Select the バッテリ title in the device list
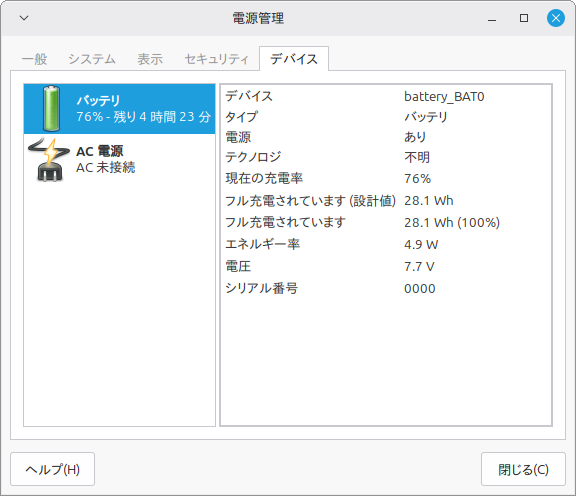The width and height of the screenshot is (576, 496). (98, 100)
